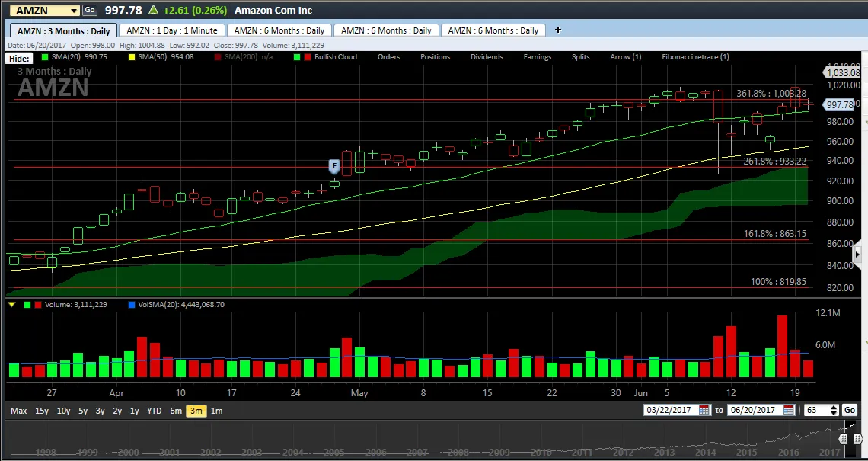This screenshot has height=461, width=868.
Task: Select the 5y time range
Action: [x=83, y=411]
